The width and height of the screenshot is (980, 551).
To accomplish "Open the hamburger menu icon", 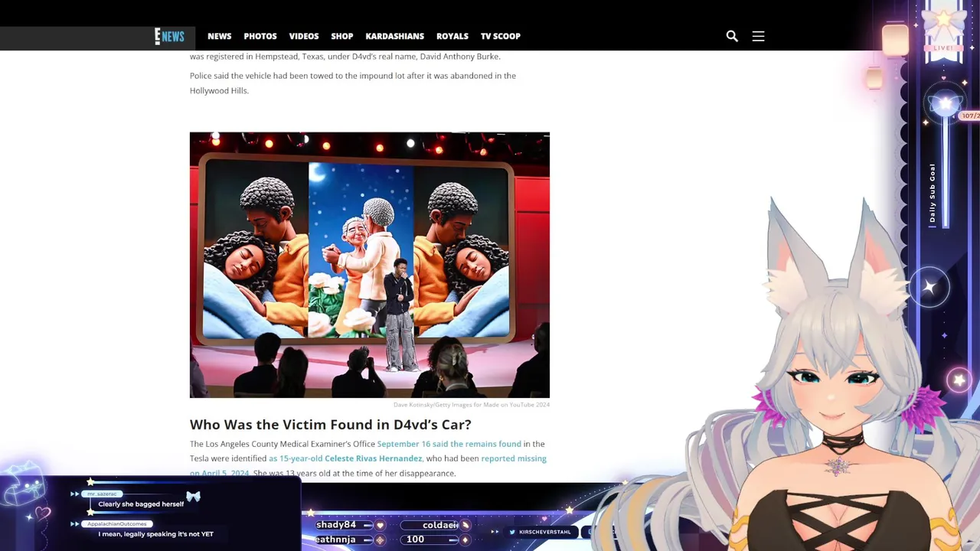I will pyautogui.click(x=758, y=36).
